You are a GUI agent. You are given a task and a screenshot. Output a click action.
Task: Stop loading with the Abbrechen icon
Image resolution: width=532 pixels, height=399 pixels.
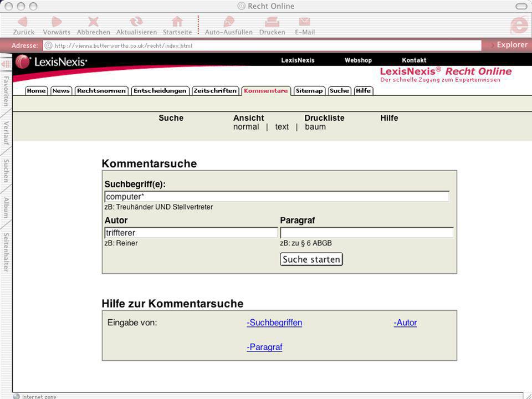tap(93, 22)
